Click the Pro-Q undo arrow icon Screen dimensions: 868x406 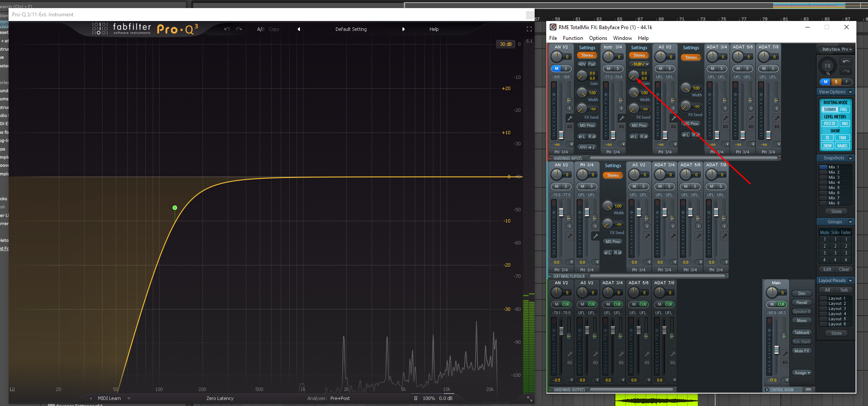pyautogui.click(x=227, y=29)
